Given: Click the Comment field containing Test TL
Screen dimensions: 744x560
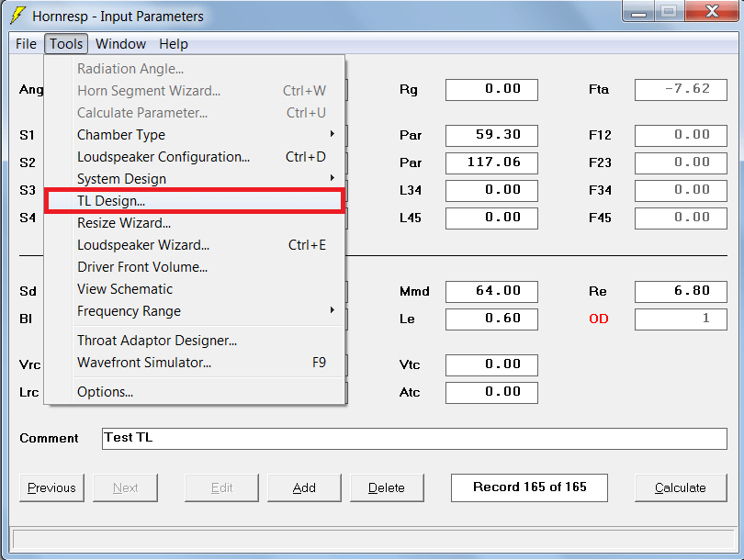Looking at the screenshot, I should [x=414, y=439].
